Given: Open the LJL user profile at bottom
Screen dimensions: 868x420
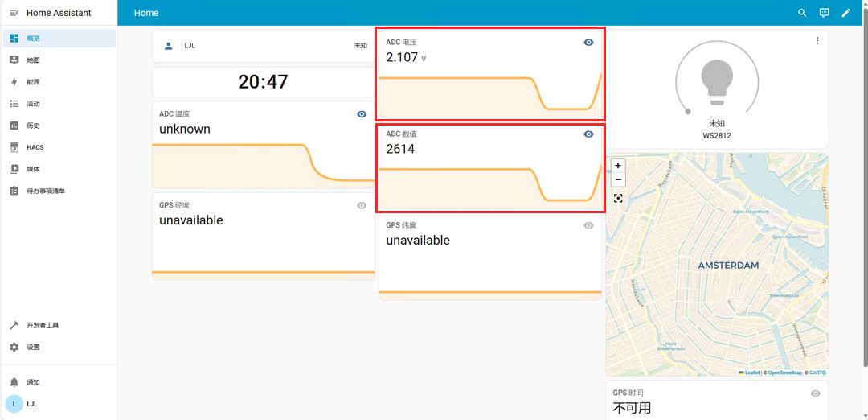Looking at the screenshot, I should click(x=59, y=404).
